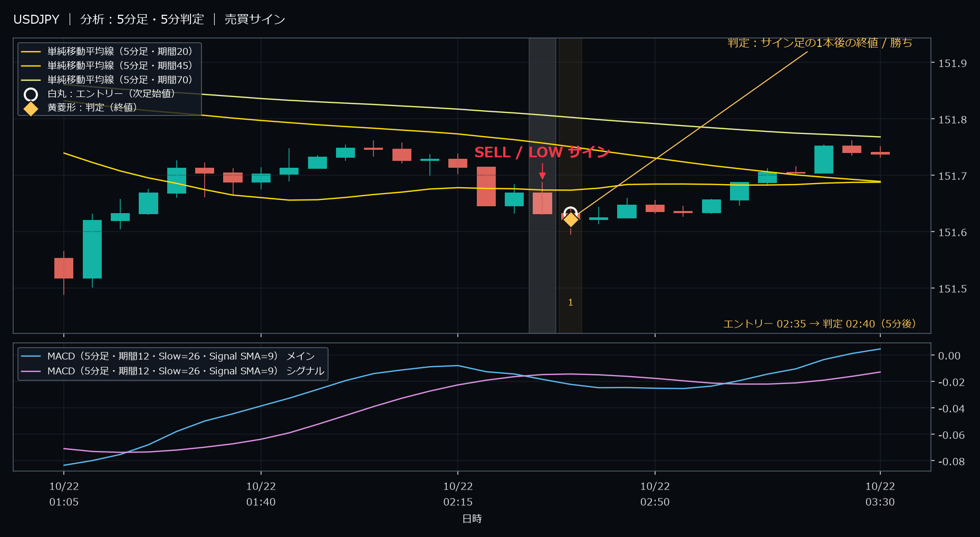This screenshot has height=537, width=980.
Task: Click the 10/22 03:30 time axis label
Action: coord(880,494)
